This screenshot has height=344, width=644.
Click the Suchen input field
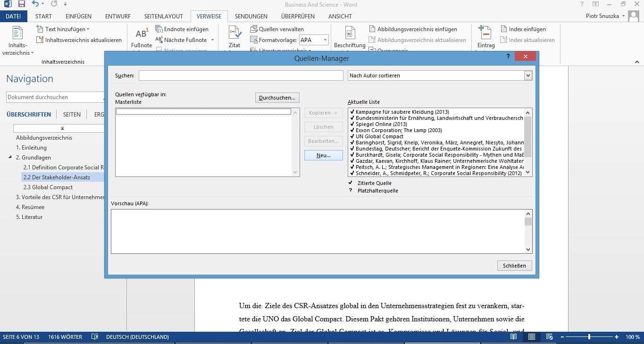coord(241,76)
